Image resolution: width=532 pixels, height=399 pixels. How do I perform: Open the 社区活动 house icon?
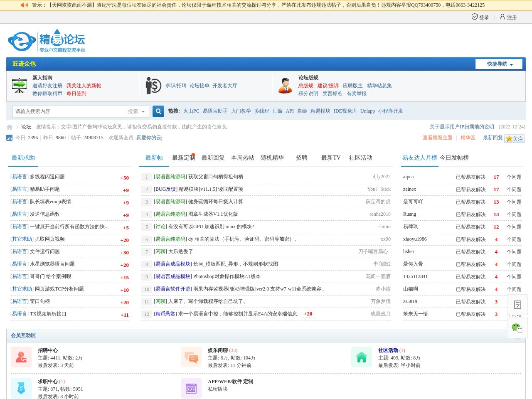click(362, 357)
